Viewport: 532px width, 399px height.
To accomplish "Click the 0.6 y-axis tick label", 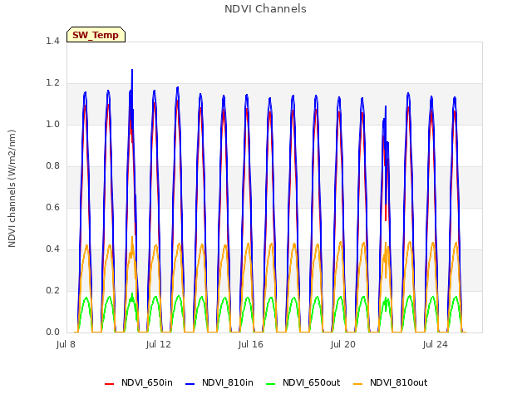I will [52, 207].
